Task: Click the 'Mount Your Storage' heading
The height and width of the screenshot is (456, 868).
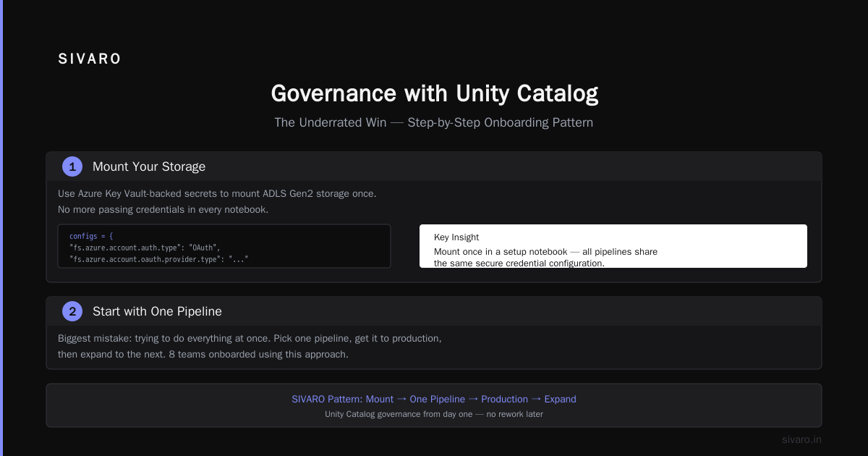Action: click(149, 166)
